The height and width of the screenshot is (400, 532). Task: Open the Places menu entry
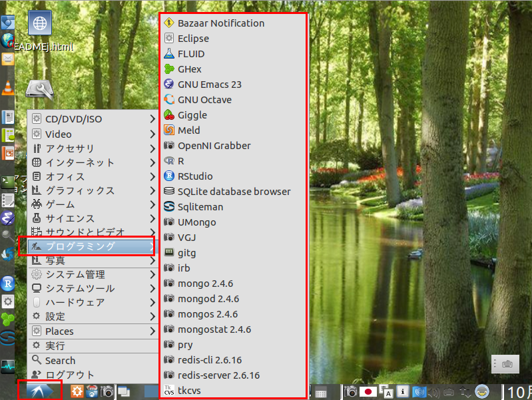pos(93,331)
